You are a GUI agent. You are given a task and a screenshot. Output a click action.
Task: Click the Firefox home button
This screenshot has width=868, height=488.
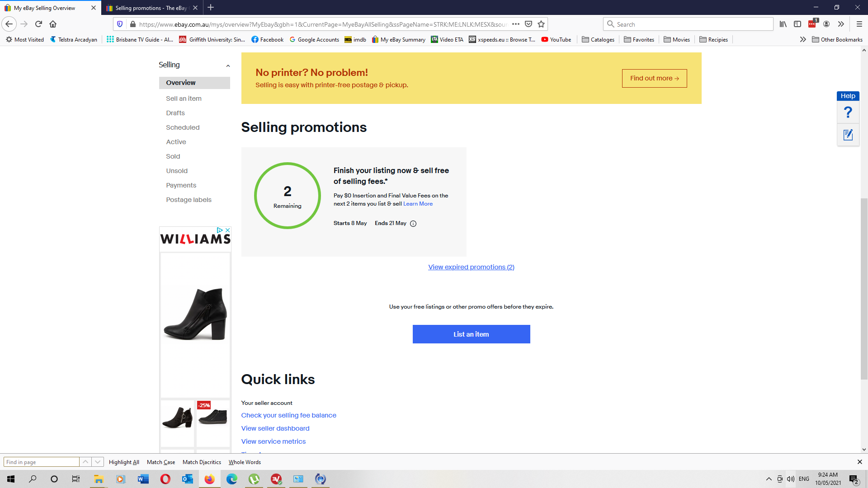53,24
